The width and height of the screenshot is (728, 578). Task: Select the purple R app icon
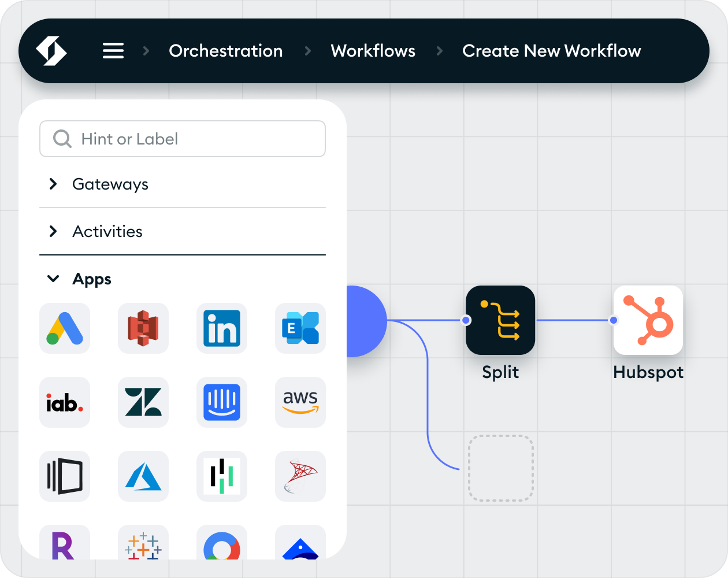point(65,543)
